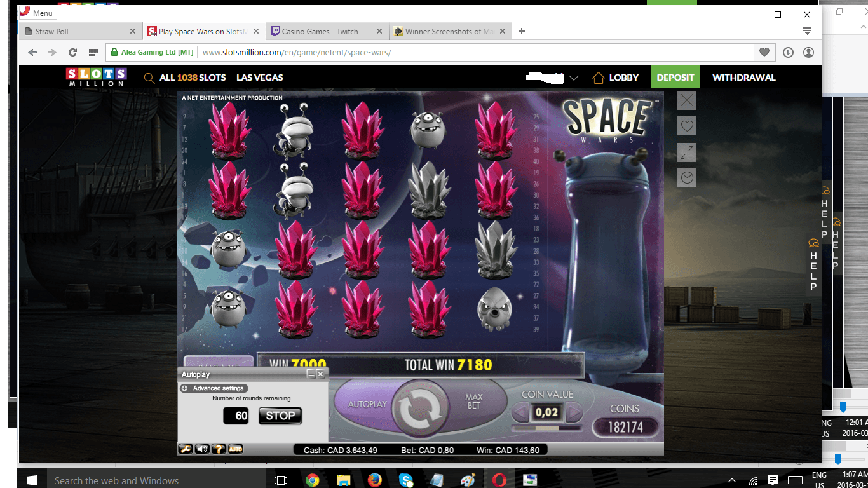Stop autoplay with STOP button
Image resolution: width=868 pixels, height=488 pixels.
pyautogui.click(x=280, y=416)
